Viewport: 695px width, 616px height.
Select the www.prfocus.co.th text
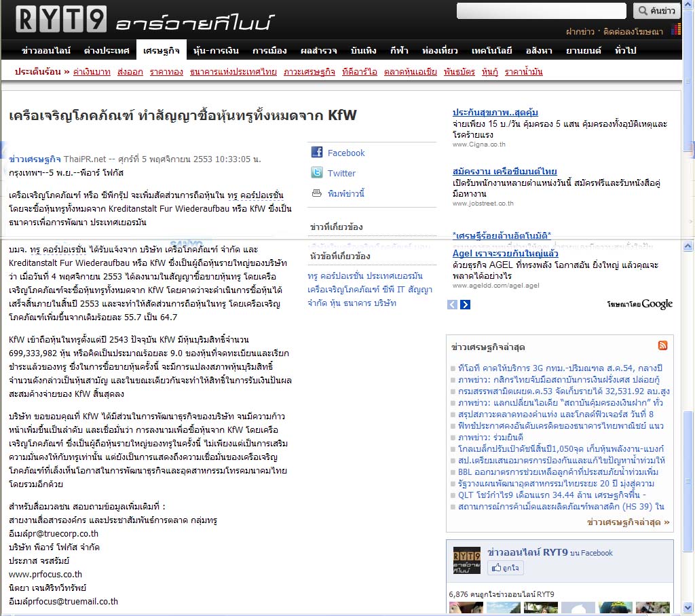(x=45, y=575)
